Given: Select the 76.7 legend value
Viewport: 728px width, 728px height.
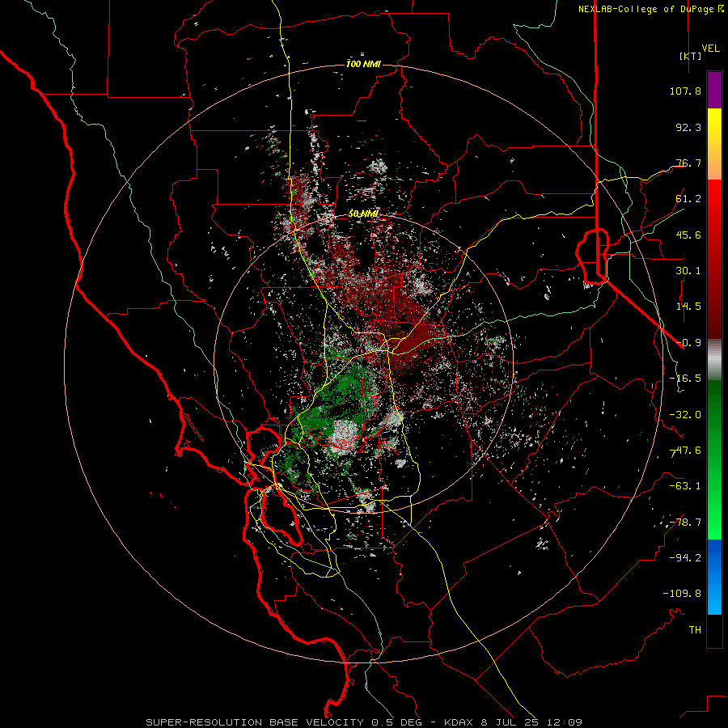Looking at the screenshot, I should coord(688,163).
